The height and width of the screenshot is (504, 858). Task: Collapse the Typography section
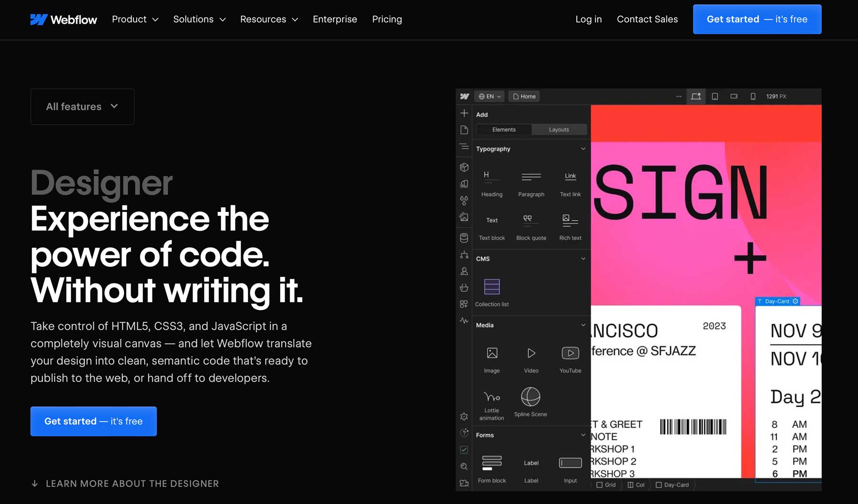tap(583, 149)
